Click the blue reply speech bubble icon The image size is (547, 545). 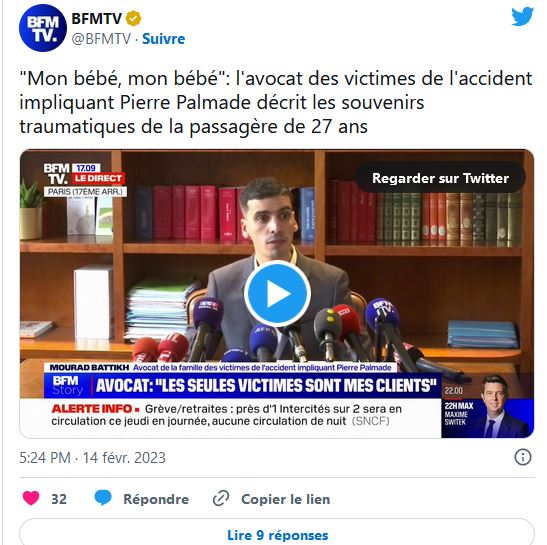[103, 498]
